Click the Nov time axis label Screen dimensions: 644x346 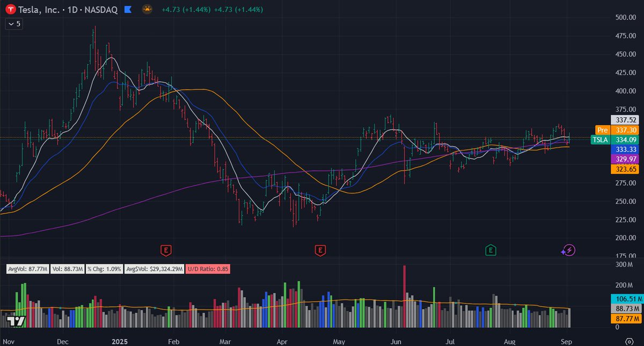pos(10,341)
